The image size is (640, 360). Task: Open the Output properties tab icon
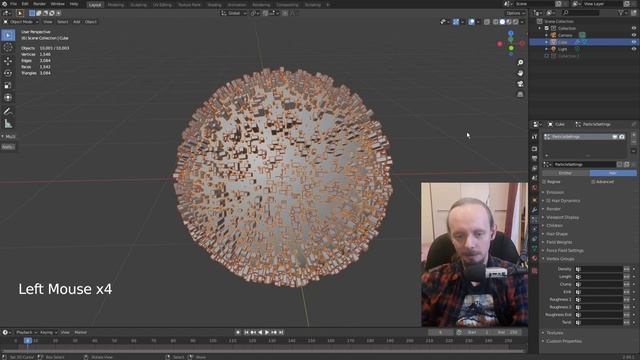pyautogui.click(x=534, y=158)
